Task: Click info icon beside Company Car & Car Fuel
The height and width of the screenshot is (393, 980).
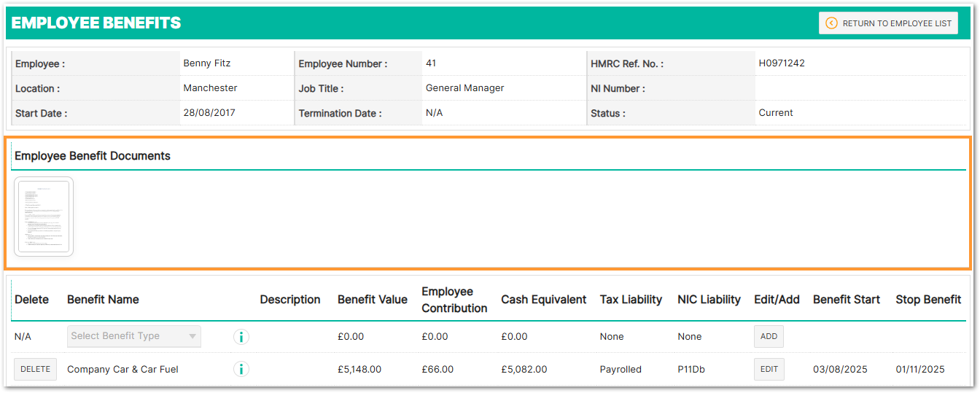Action: coord(241,370)
